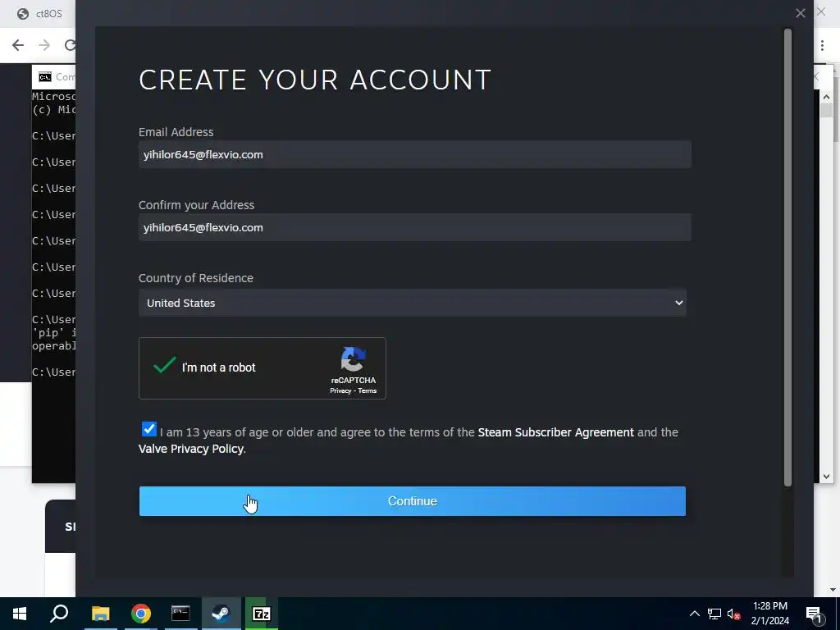Open the Steam Subscriber Agreement link
The width and height of the screenshot is (840, 630).
[x=555, y=432]
